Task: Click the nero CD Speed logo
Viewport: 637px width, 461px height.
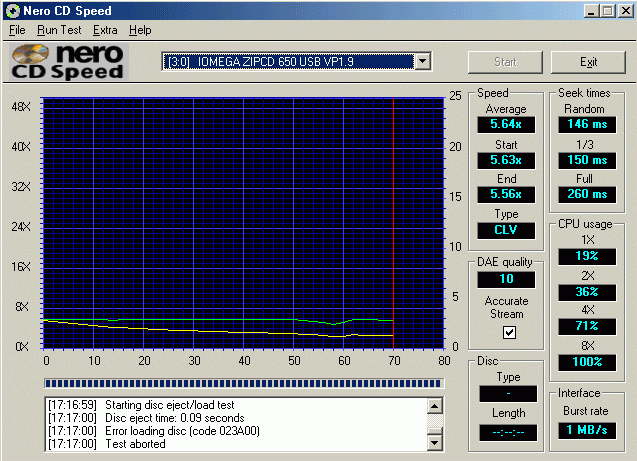Action: click(x=68, y=62)
